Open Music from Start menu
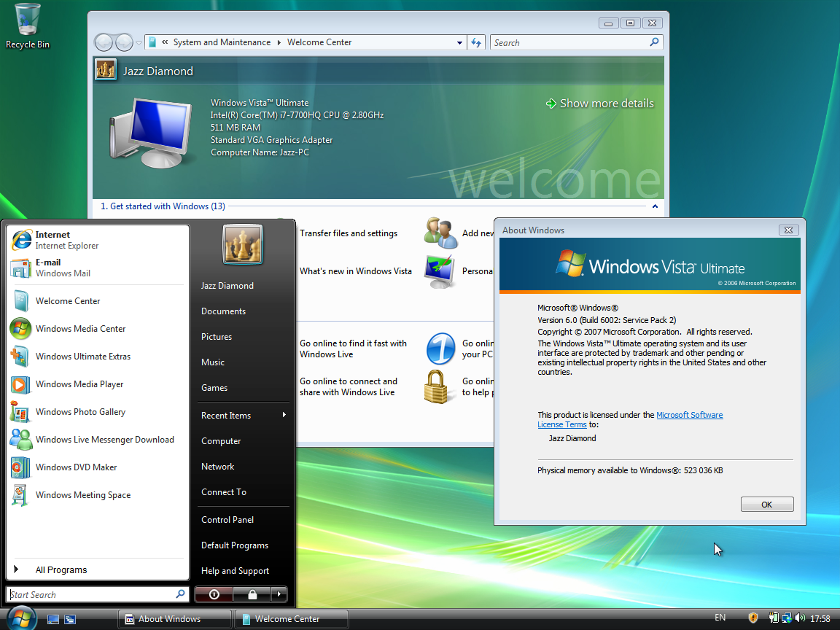Screen dimensions: 840x630 click(213, 362)
